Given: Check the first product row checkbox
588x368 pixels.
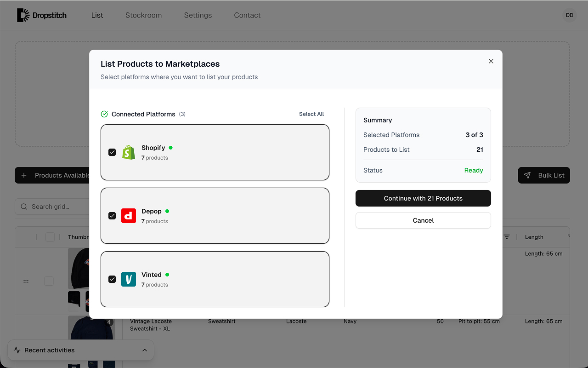Looking at the screenshot, I should click(x=49, y=281).
